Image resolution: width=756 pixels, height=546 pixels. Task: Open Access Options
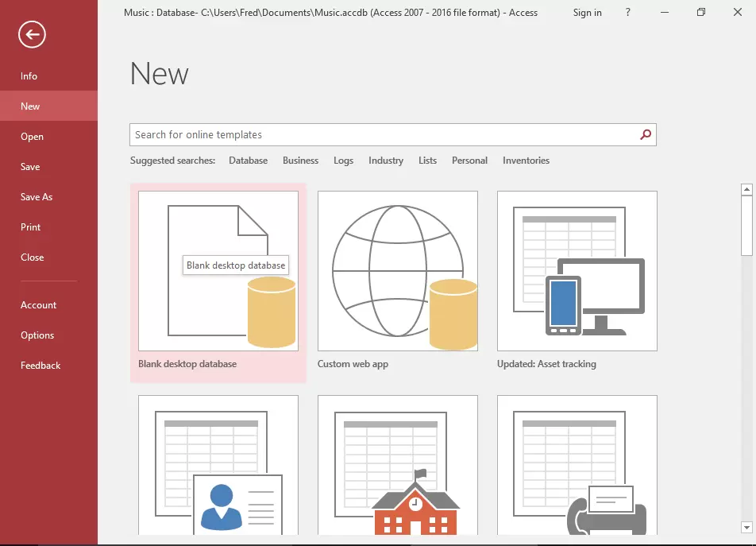point(37,335)
